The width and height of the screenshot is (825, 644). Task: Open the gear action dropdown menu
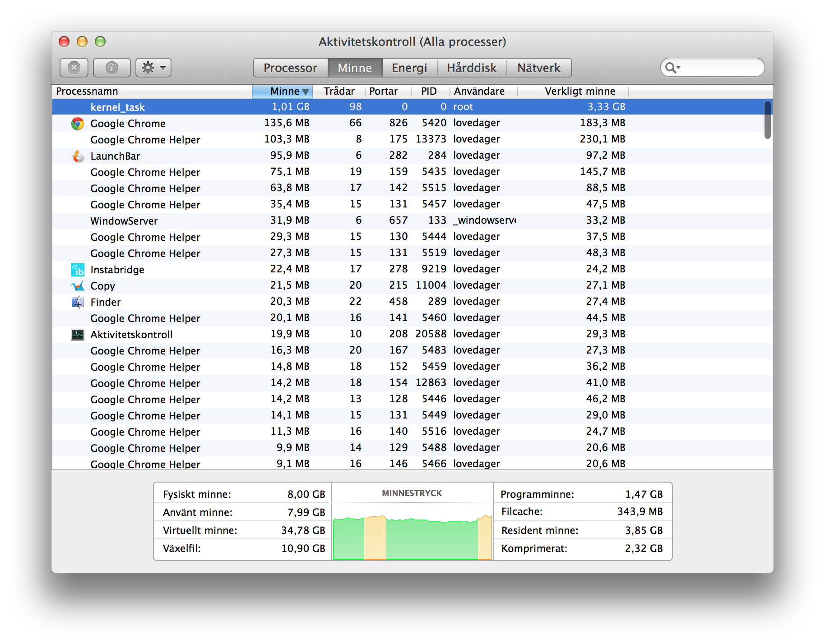pyautogui.click(x=153, y=68)
